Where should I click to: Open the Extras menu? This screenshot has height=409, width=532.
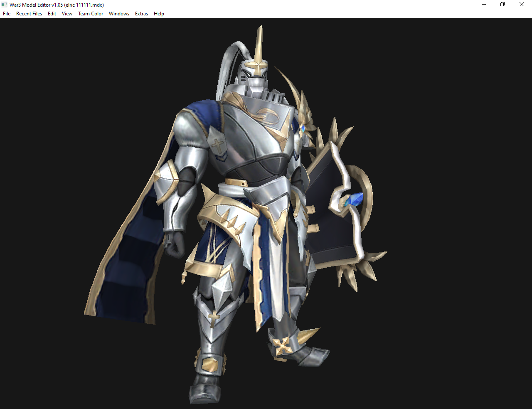tap(141, 14)
